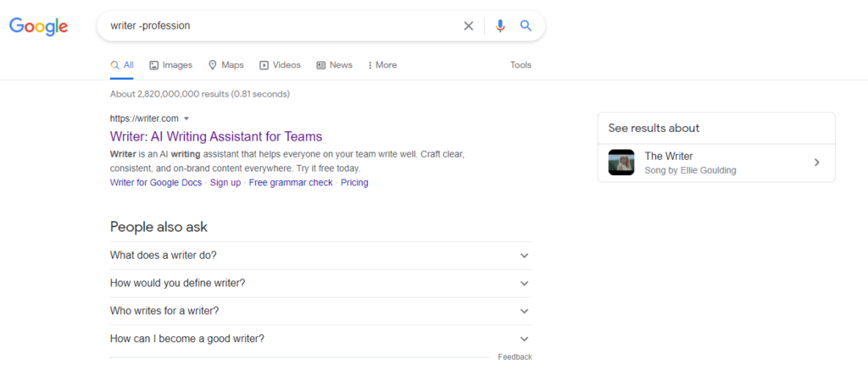This screenshot has width=868, height=392.
Task: Visit the Pricing sitelink
Action: pos(354,183)
